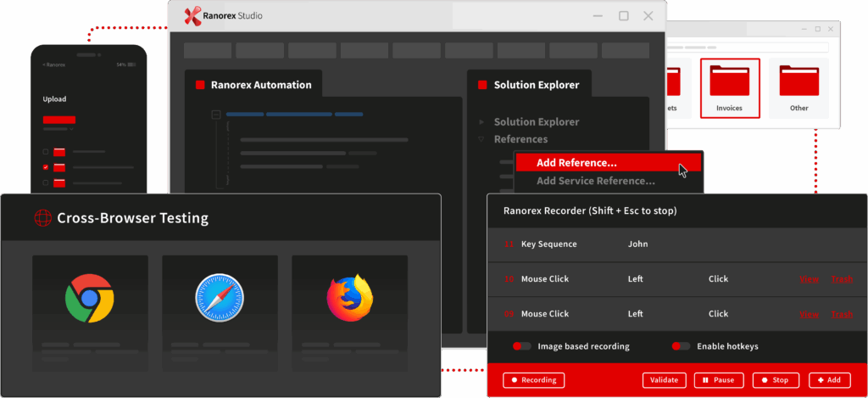Select the Chrome browser icon

click(89, 298)
